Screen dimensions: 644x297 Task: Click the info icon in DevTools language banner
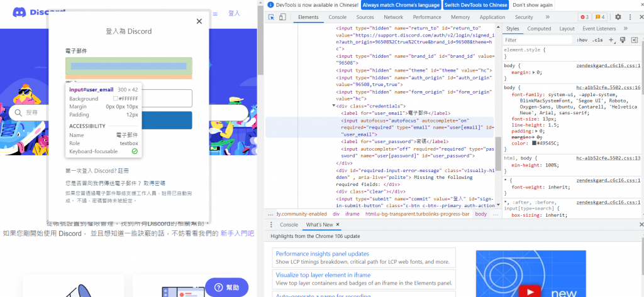[270, 5]
